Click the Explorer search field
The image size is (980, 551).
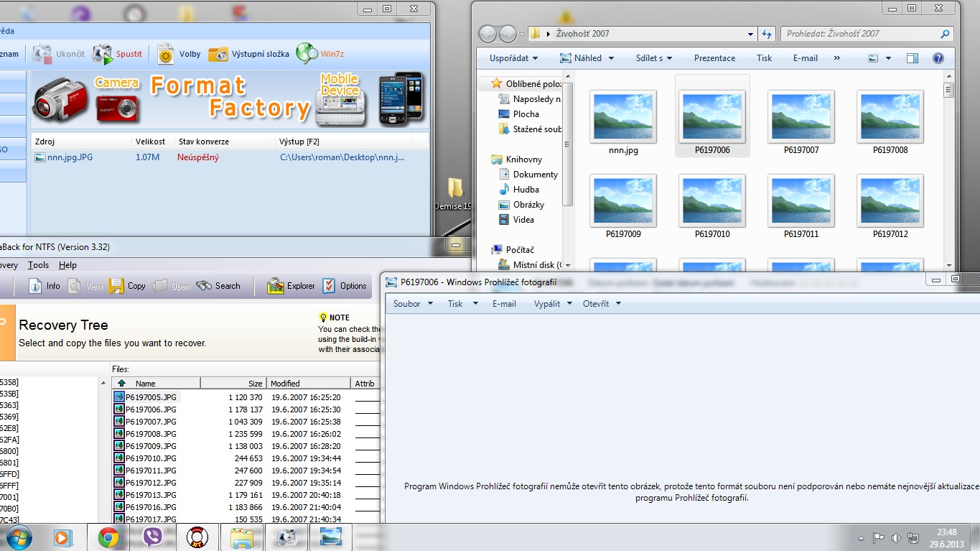[867, 34]
